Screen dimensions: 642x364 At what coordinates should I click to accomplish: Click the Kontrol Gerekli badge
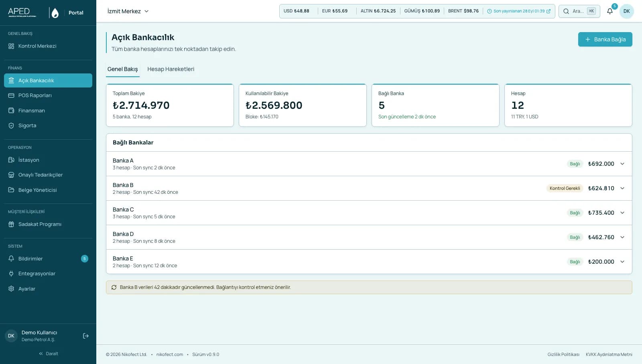click(x=565, y=188)
